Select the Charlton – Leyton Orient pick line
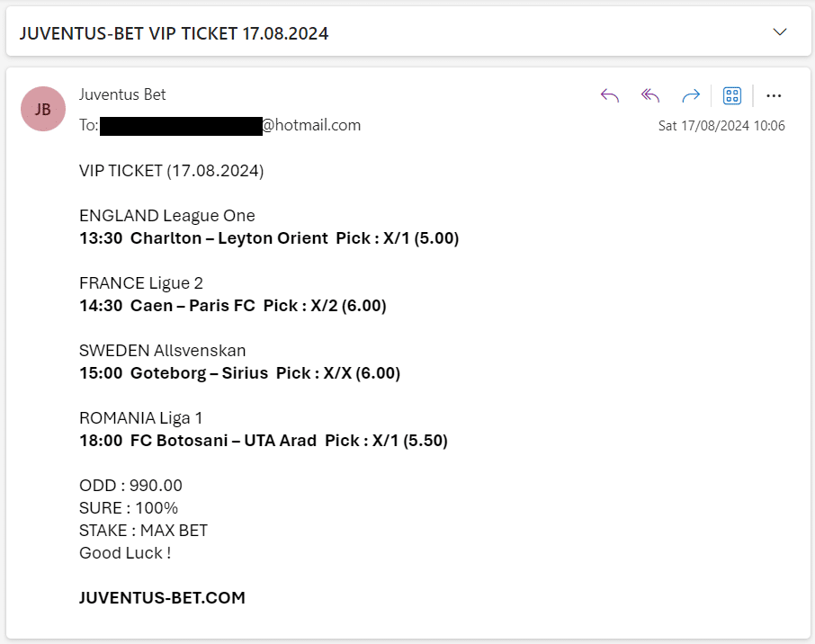 tap(269, 238)
